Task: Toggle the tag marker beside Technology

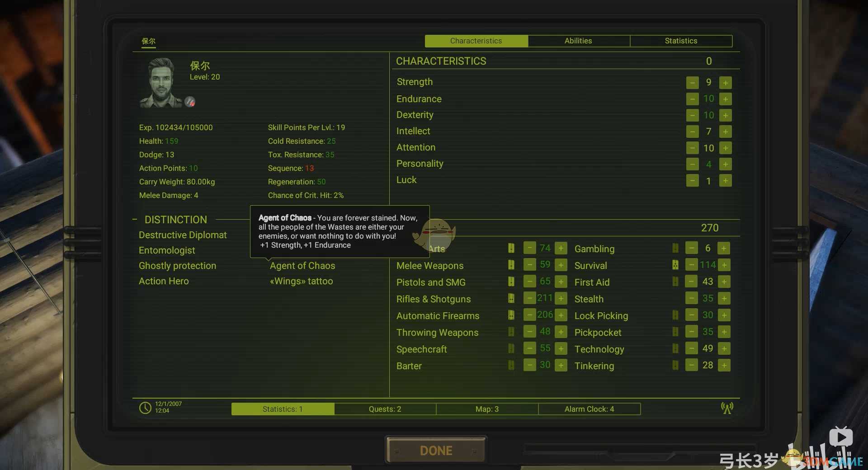Action: click(x=675, y=348)
